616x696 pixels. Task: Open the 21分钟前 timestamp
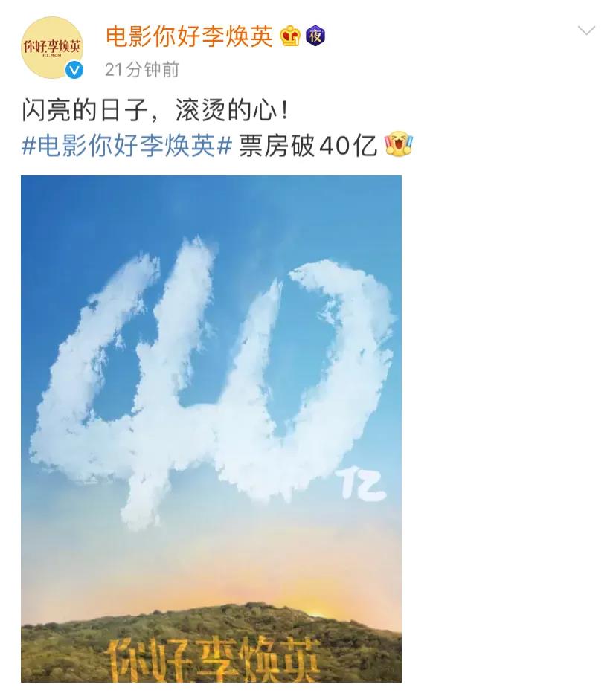coord(142,70)
